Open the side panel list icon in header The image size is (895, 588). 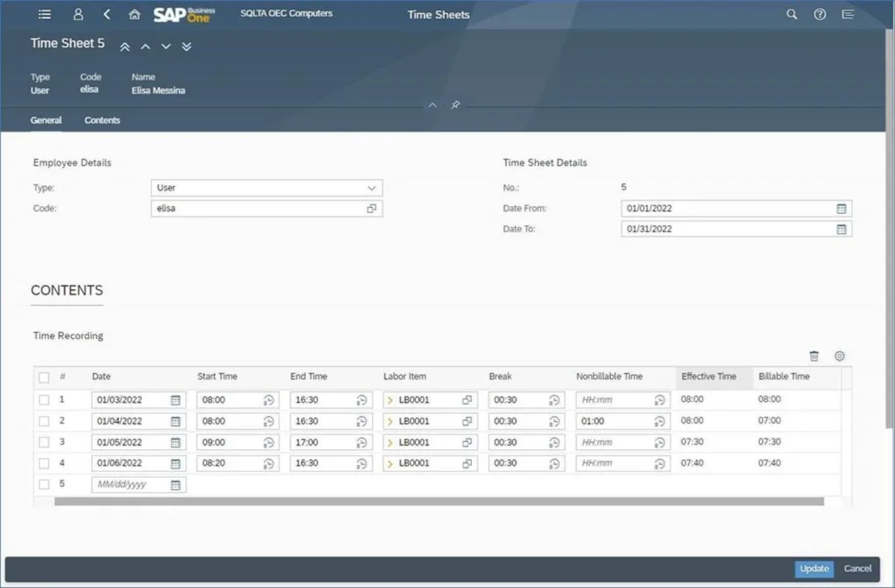point(848,14)
